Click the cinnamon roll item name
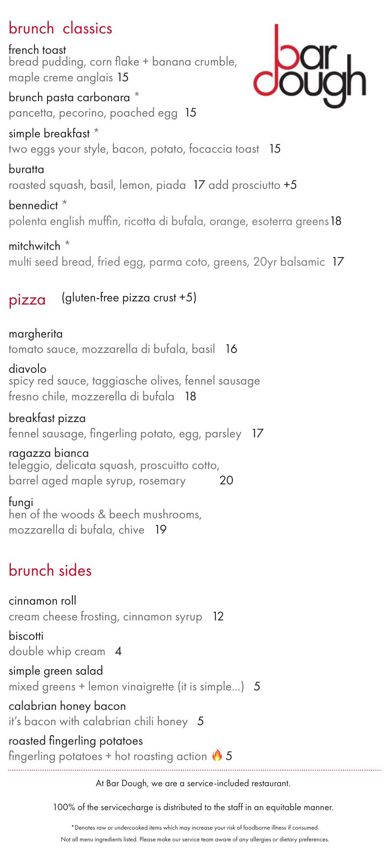Screen dimensions: 389x868 (43, 601)
